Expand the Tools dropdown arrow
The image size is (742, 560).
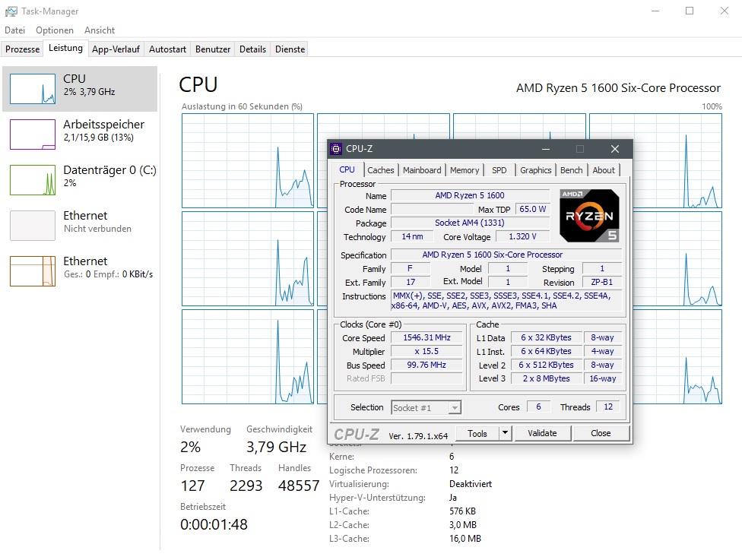coord(506,433)
